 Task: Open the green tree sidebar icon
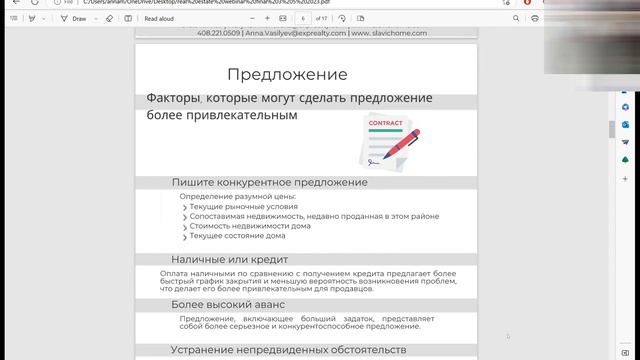625,160
